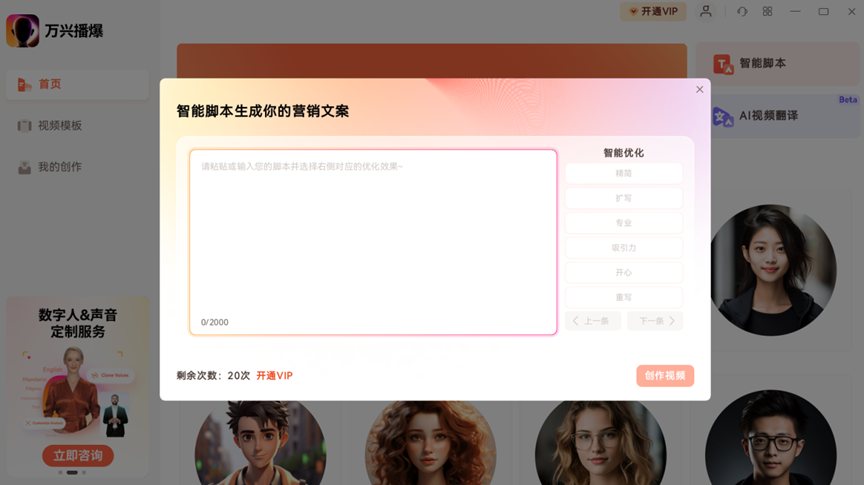Maximize the application window
The height and width of the screenshot is (485, 864).
point(823,11)
